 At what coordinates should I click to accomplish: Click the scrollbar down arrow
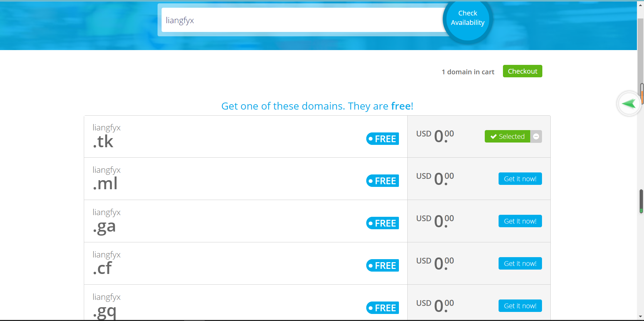point(640,316)
